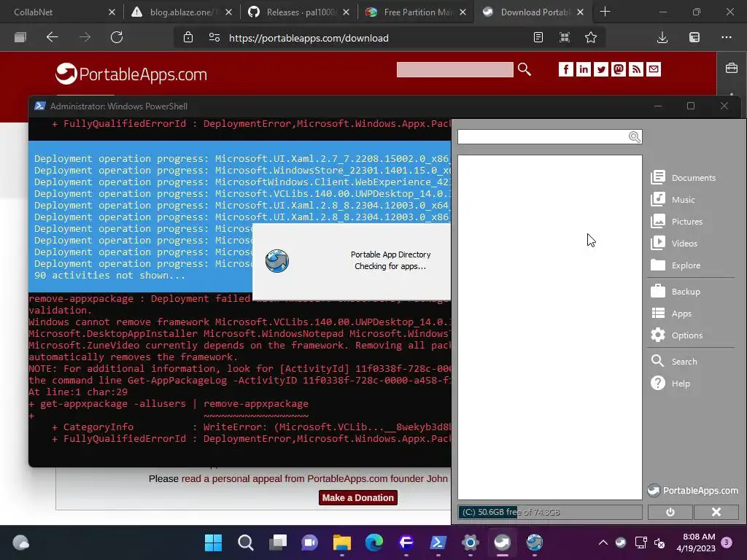The height and width of the screenshot is (560, 747).
Task: Click PortableApps.com logo at menu bottom
Action: pyautogui.click(x=692, y=491)
